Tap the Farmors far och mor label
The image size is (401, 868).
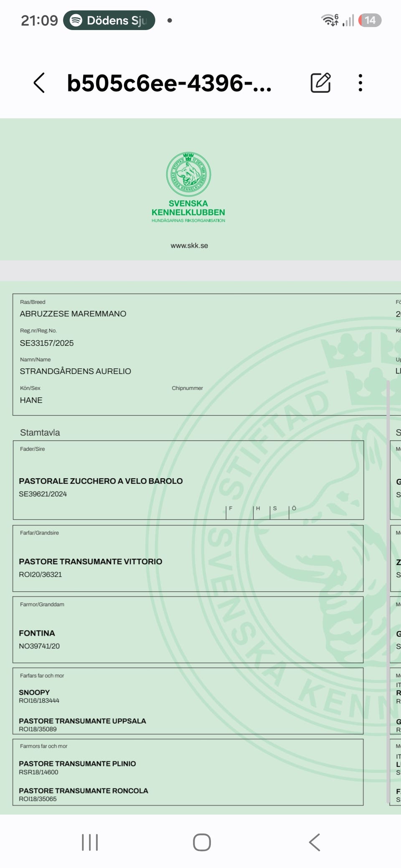pos(44,746)
